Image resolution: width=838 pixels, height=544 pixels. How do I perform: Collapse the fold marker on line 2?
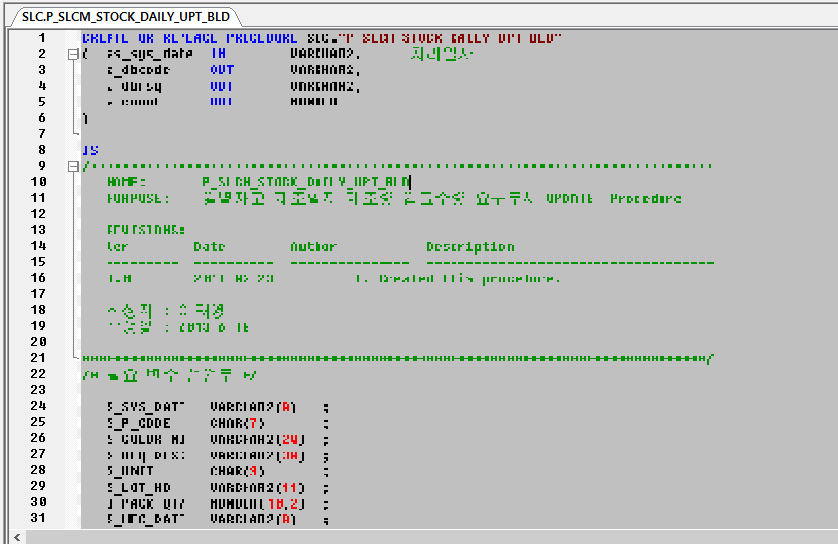[72, 54]
